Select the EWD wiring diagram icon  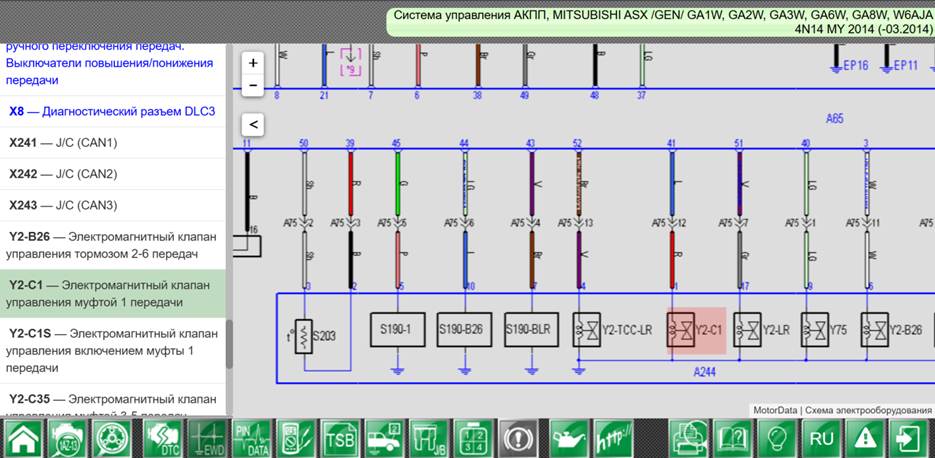(208, 440)
